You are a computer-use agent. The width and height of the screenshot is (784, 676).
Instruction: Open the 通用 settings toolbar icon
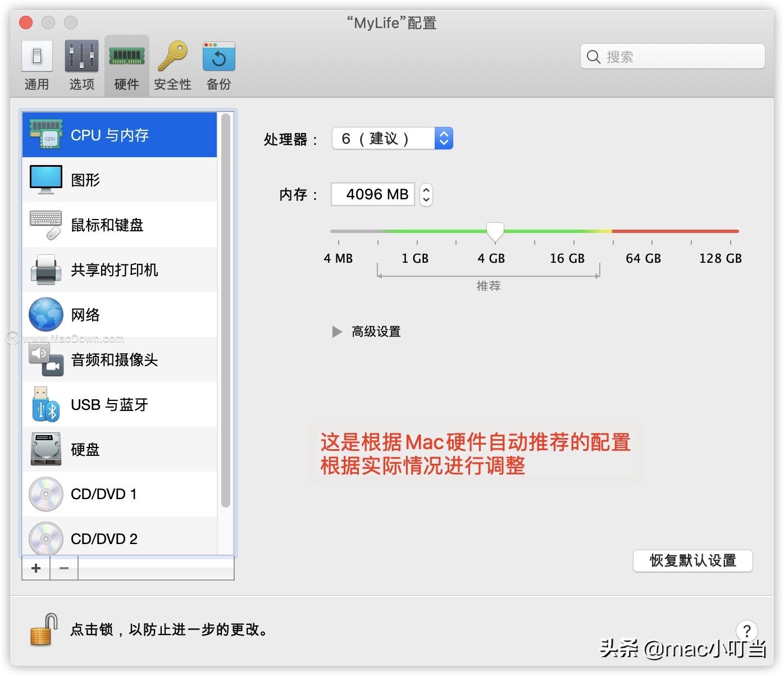pos(37,63)
